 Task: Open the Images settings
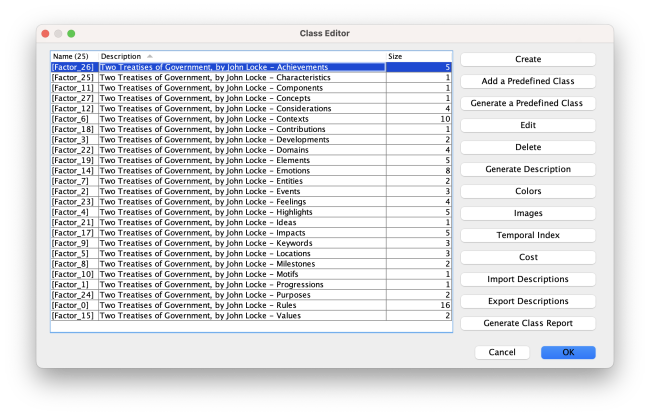[528, 213]
